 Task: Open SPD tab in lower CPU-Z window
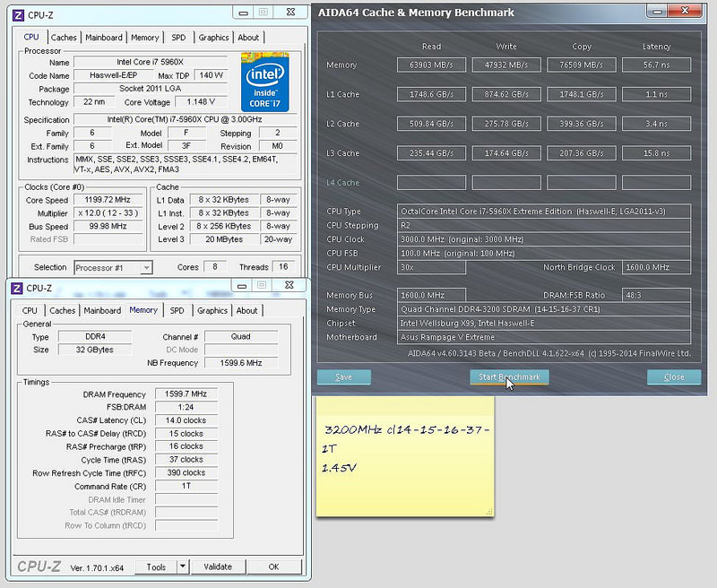point(177,310)
